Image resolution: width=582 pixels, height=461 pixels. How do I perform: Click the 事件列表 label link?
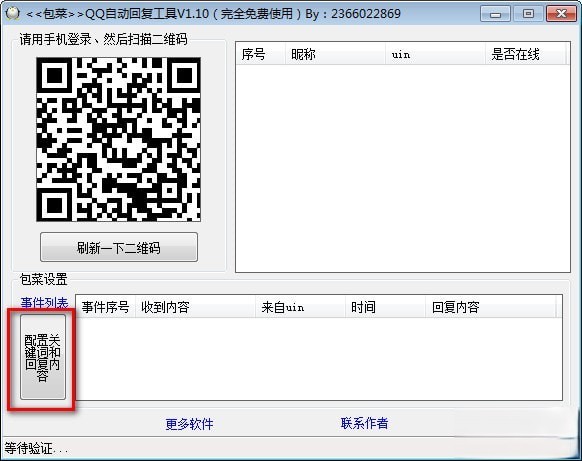(44, 303)
